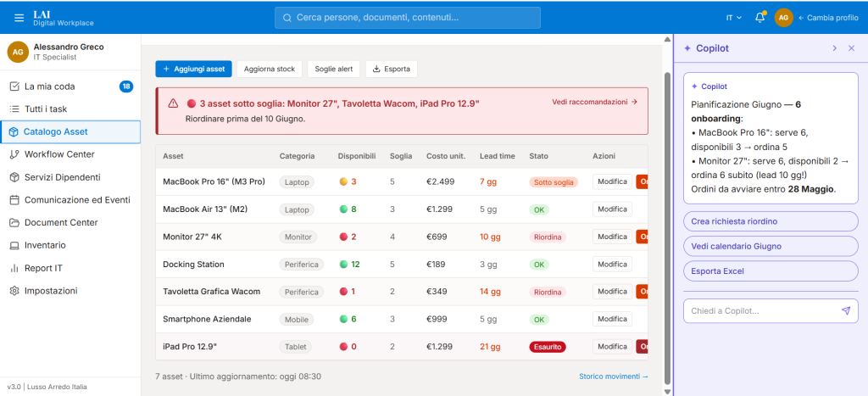Click the warning triangle in the alert banner

click(x=173, y=103)
